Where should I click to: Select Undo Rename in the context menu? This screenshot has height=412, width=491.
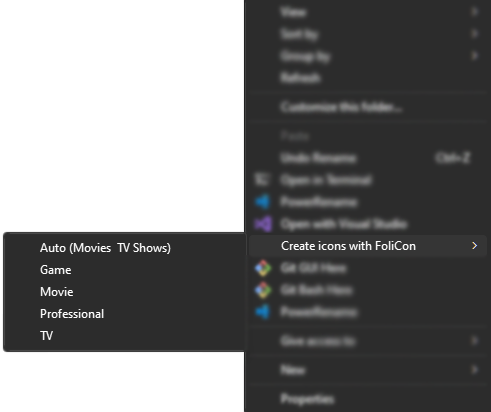(x=368, y=158)
